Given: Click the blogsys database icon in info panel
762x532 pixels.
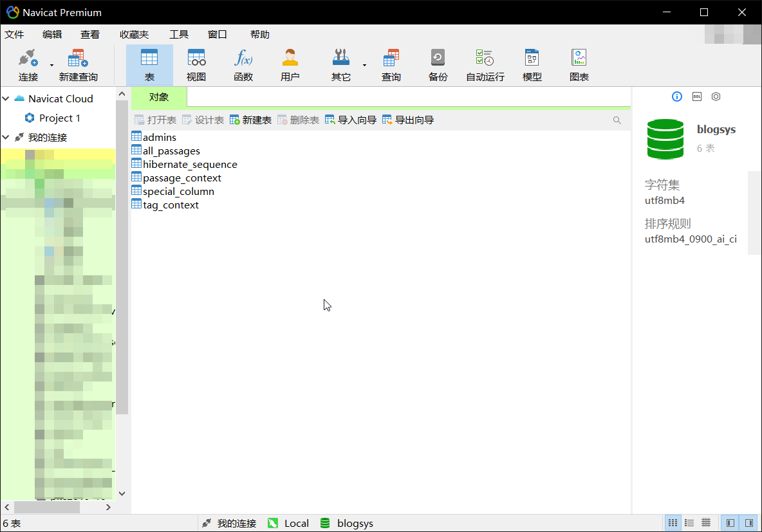Looking at the screenshot, I should (x=665, y=139).
